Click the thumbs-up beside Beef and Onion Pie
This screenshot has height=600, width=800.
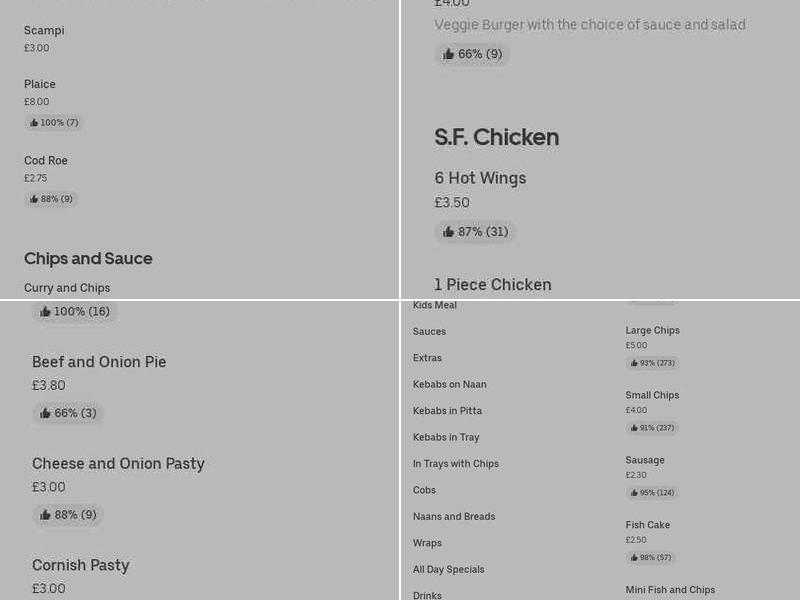(68, 413)
